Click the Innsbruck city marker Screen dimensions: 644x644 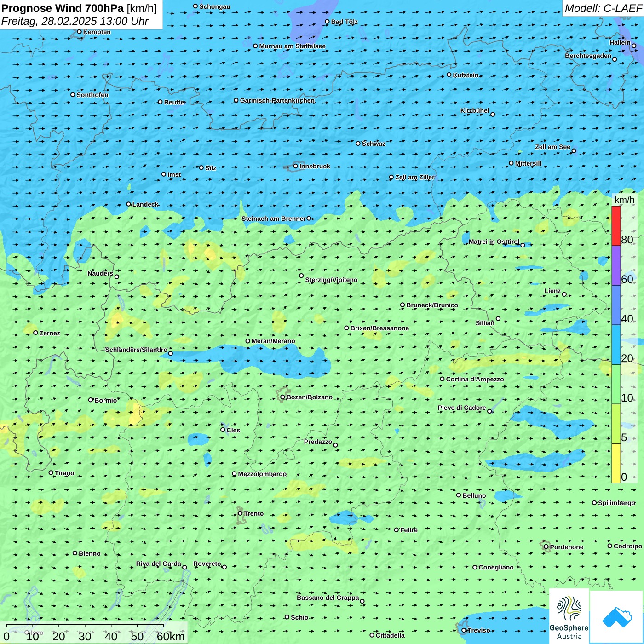(x=296, y=166)
